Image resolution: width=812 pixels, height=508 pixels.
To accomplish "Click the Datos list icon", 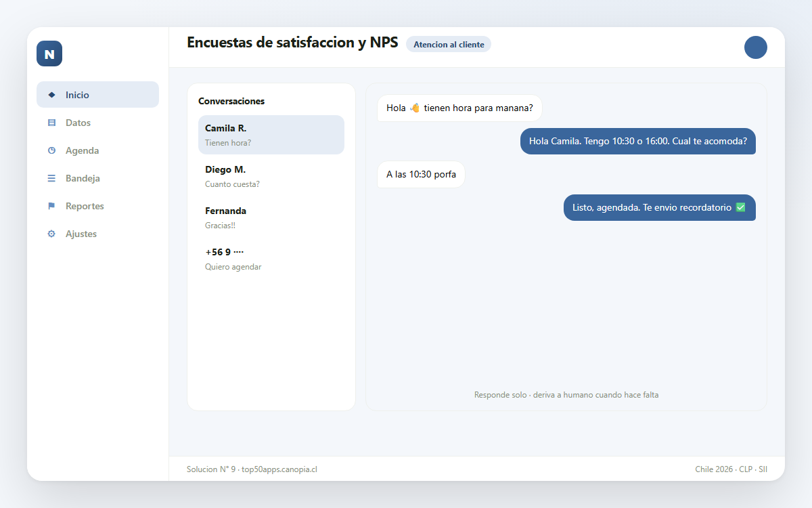I will pyautogui.click(x=51, y=123).
